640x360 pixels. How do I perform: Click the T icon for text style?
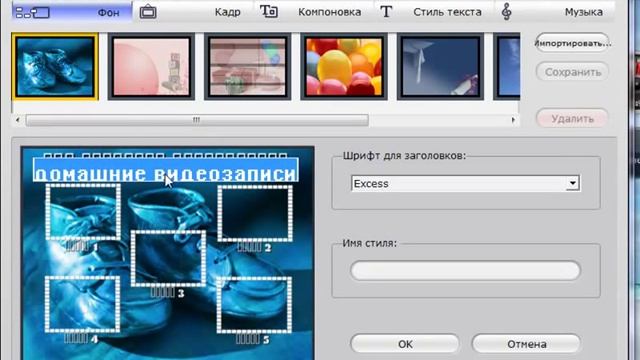point(386,12)
